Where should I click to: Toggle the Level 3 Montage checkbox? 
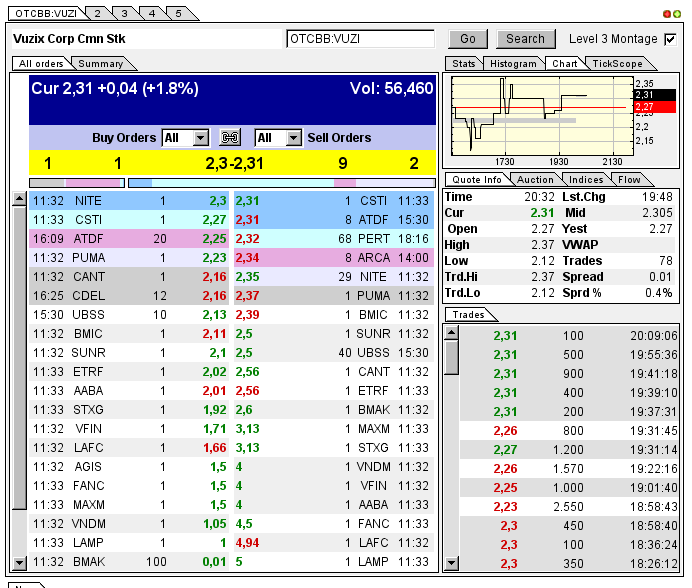670,39
